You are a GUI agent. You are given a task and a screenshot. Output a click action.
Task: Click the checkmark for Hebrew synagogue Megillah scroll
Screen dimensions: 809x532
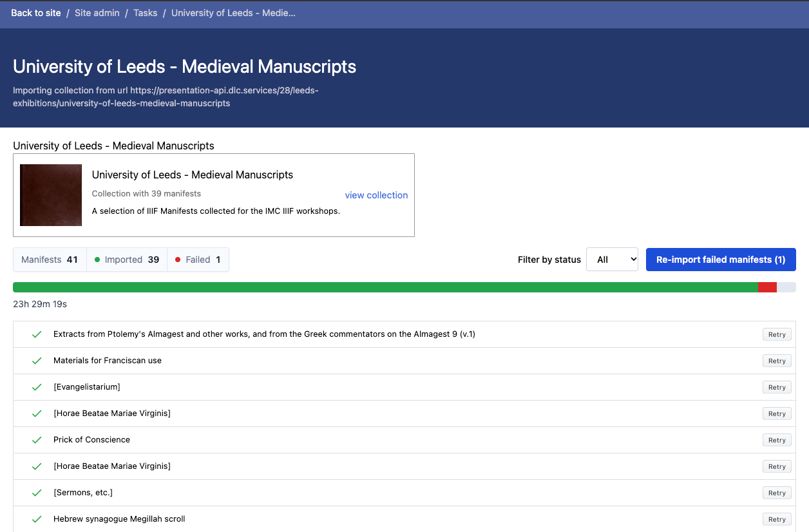37,519
